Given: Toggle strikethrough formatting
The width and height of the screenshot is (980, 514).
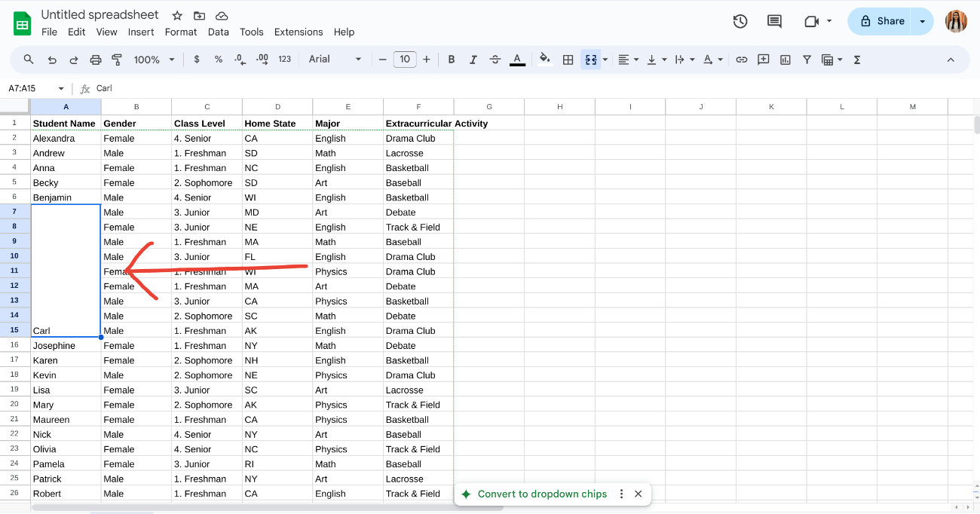Looking at the screenshot, I should (x=494, y=60).
